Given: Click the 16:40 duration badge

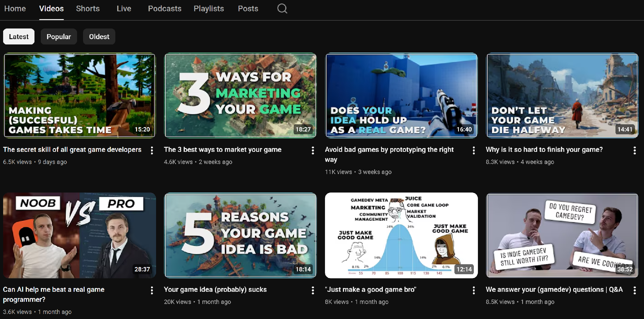Looking at the screenshot, I should pos(464,129).
